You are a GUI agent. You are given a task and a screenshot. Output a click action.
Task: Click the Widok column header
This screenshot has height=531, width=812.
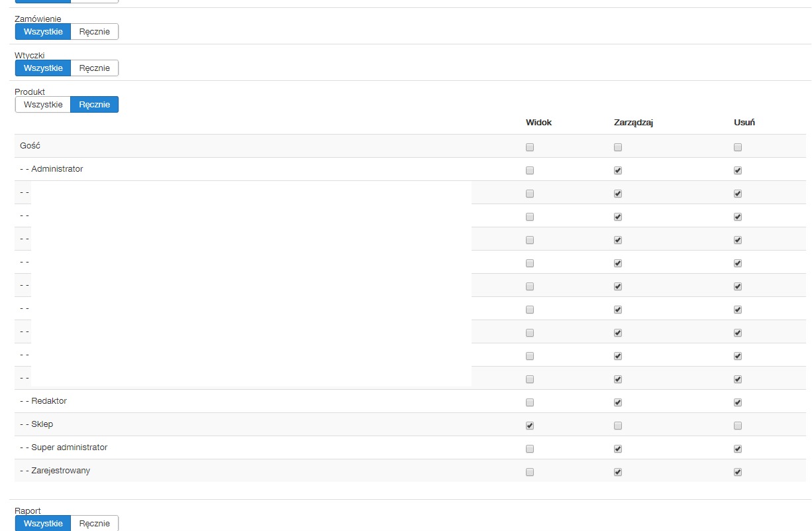[x=538, y=123]
